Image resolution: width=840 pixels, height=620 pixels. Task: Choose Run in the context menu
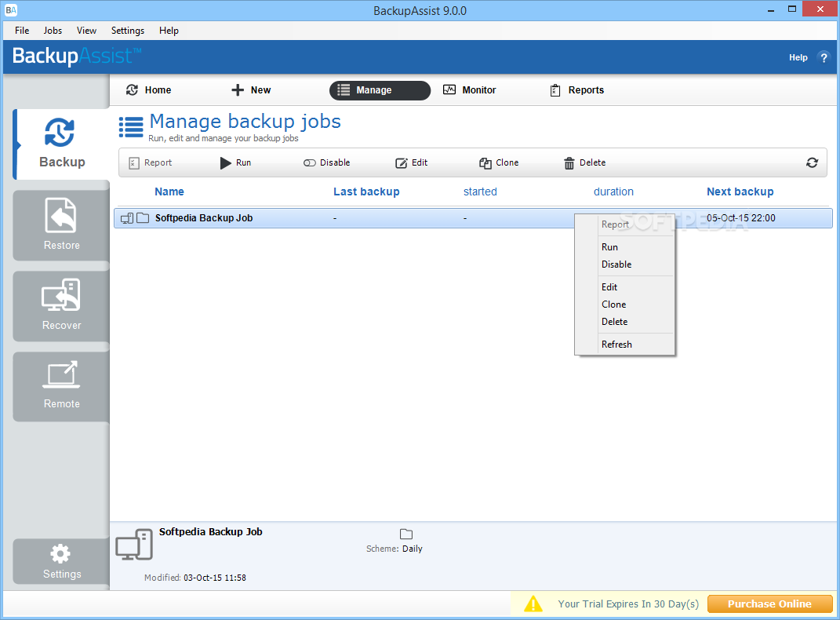coord(624,247)
